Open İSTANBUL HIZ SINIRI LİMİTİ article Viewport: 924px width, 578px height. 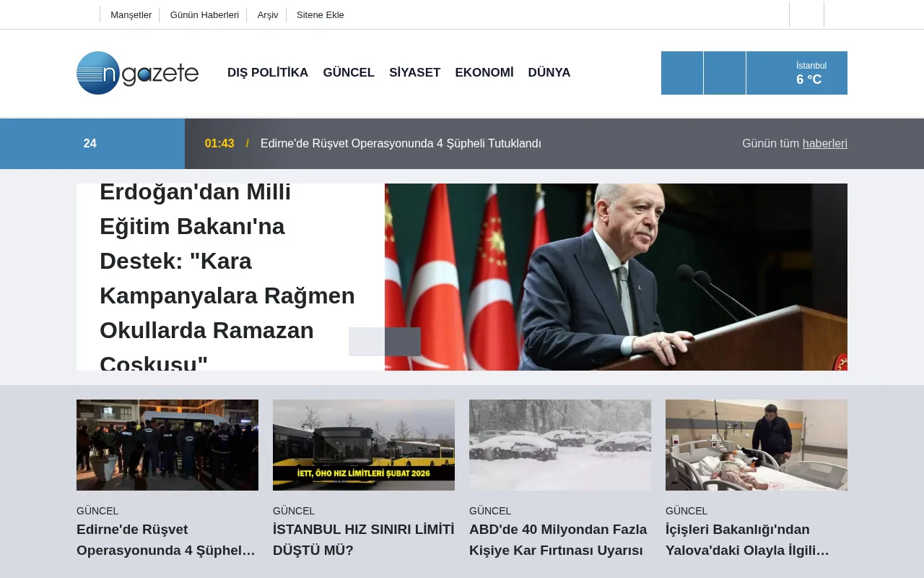coord(363,539)
